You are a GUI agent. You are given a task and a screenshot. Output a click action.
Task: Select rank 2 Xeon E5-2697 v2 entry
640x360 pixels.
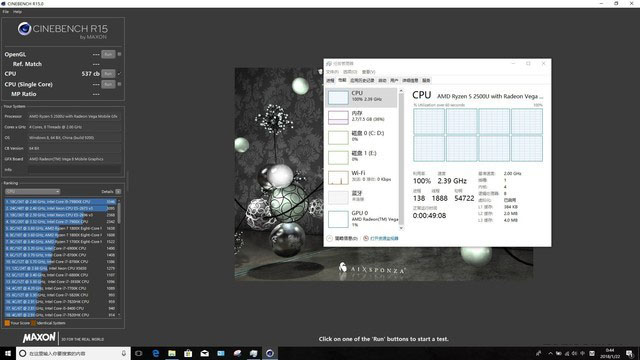60,208
